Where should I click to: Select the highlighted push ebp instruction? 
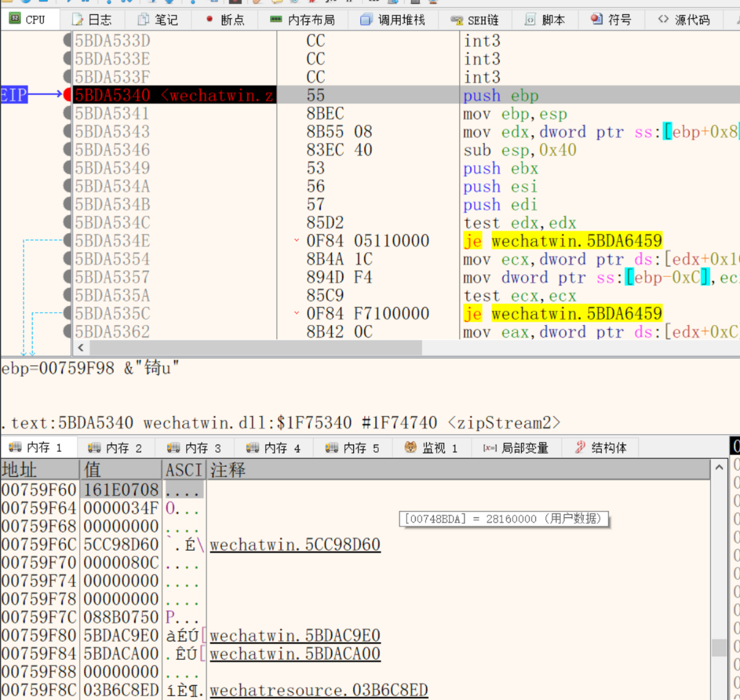[501, 96]
